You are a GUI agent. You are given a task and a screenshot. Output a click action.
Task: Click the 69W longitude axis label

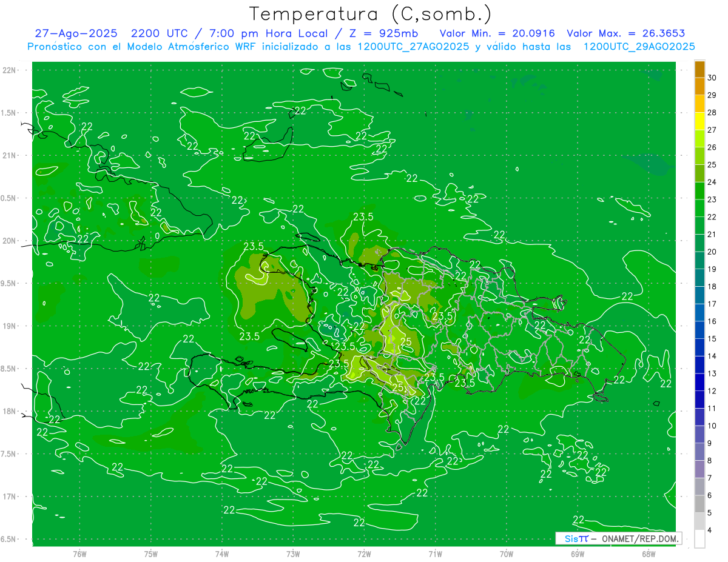click(577, 554)
